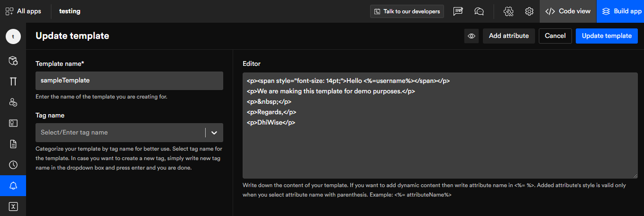Click the 'Template name*' label
Screen dimensions: 644x216
click(60, 63)
